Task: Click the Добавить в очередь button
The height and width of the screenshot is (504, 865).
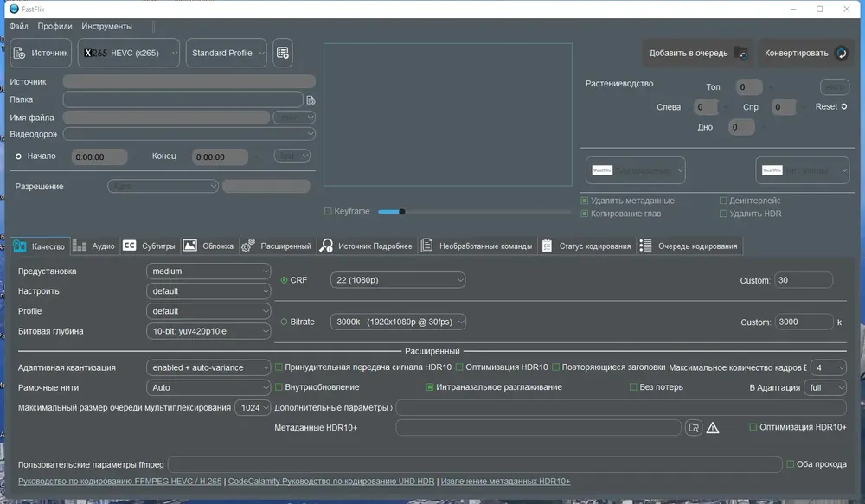Action: pyautogui.click(x=697, y=53)
